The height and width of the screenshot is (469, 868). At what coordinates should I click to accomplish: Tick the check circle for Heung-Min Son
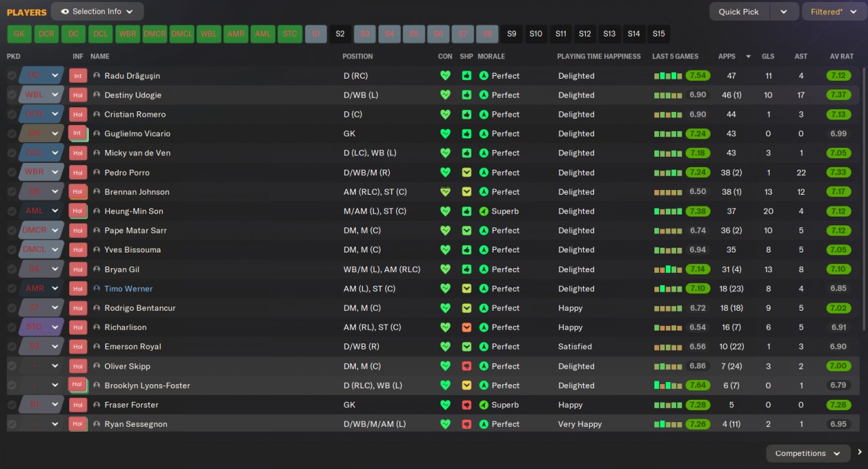12,211
